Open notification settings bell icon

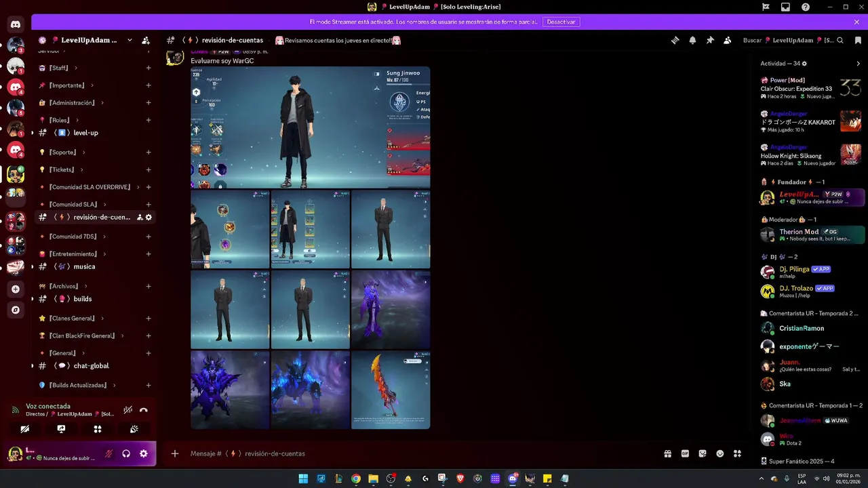click(x=692, y=40)
